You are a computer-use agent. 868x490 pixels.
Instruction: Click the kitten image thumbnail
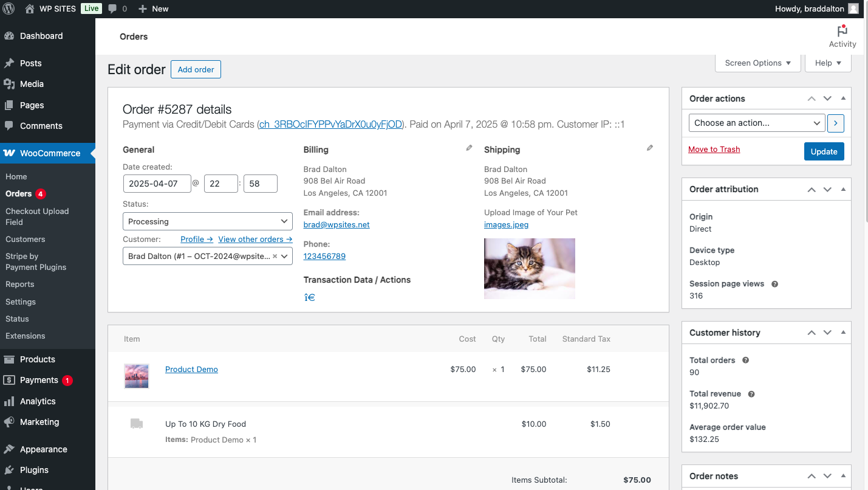coord(529,268)
